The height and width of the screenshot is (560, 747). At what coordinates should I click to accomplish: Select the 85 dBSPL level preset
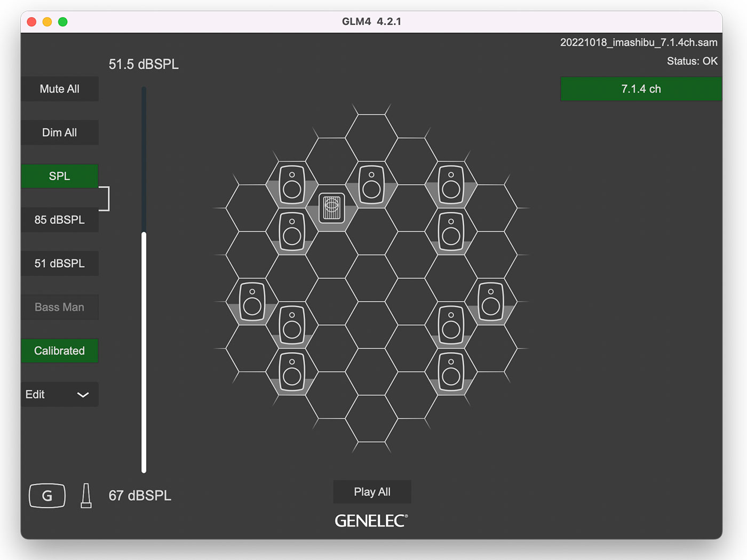60,220
